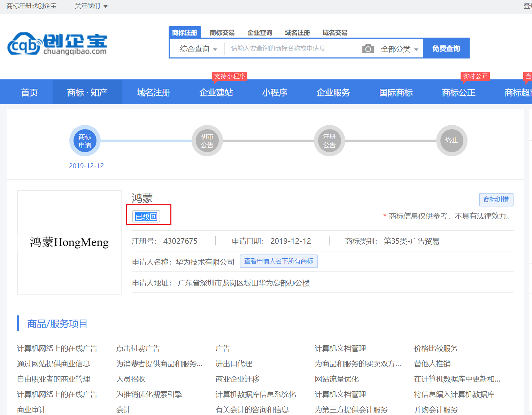Click the 商标申请 progress step circle
This screenshot has width=532, height=415.
click(85, 141)
